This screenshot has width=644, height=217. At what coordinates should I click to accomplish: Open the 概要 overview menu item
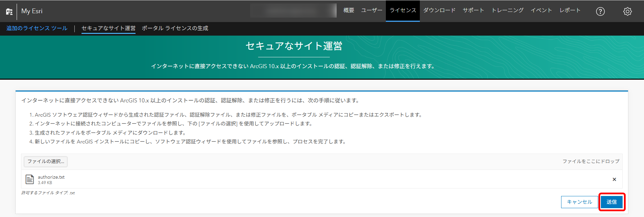coord(348,11)
